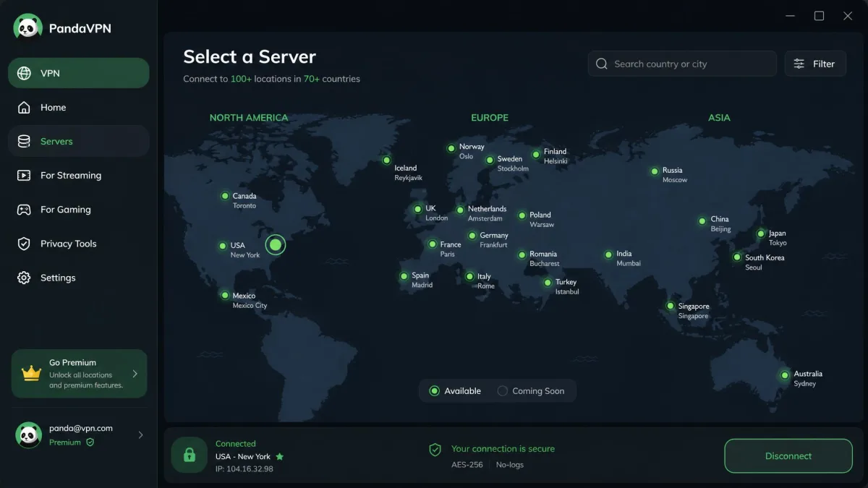Click the Premium verified badge icon

click(90, 442)
